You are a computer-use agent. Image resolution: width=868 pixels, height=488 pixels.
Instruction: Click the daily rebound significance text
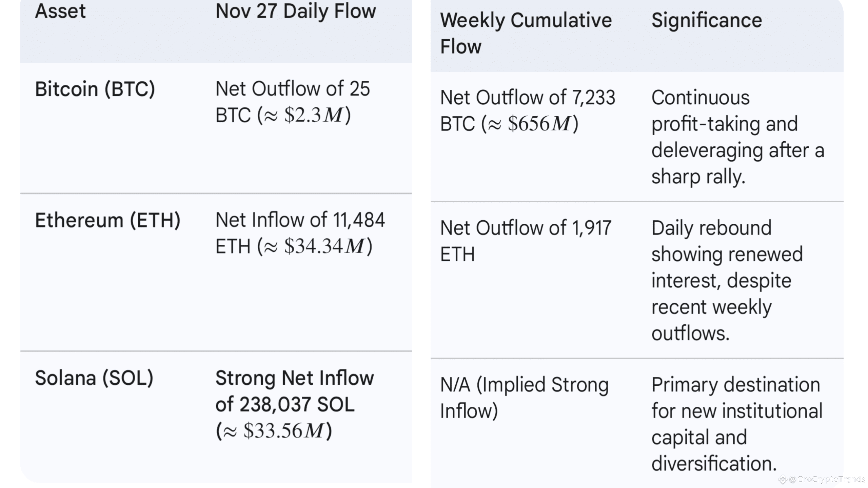click(x=727, y=281)
